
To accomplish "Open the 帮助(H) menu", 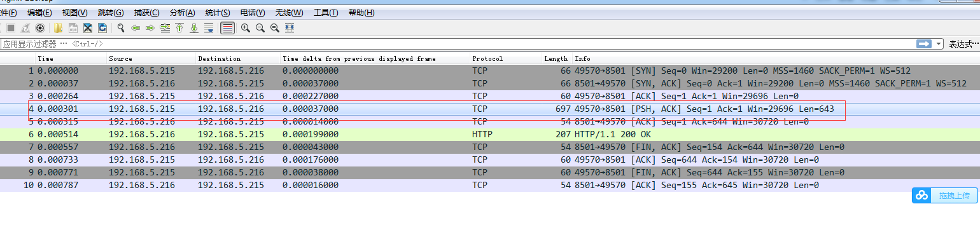I will point(361,13).
